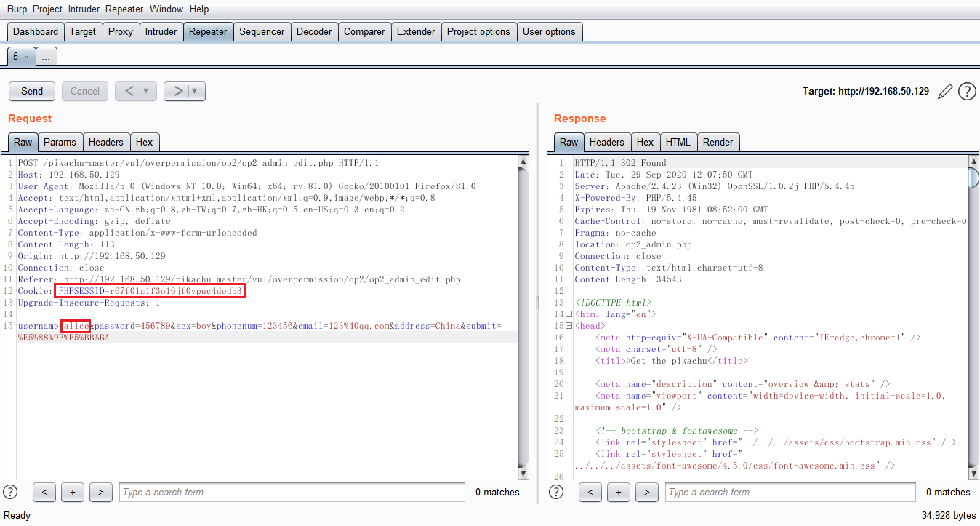
Task: Close Repeater tab 5 with the x
Action: coord(26,57)
